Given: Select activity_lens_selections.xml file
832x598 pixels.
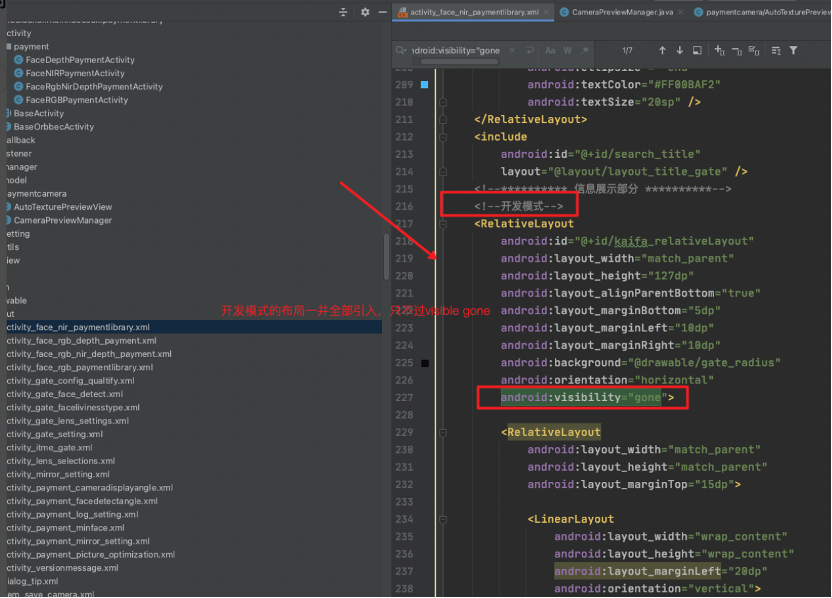Looking at the screenshot, I should pos(60,461).
